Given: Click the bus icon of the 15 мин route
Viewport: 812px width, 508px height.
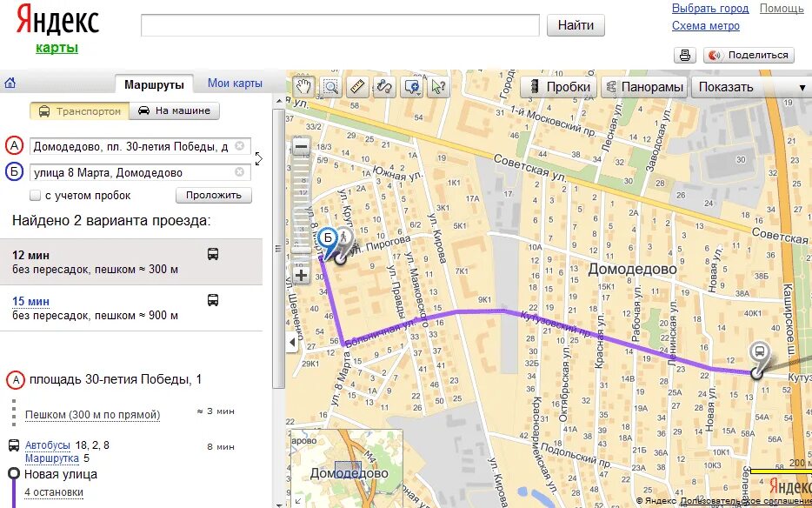Looking at the screenshot, I should click(x=213, y=299).
